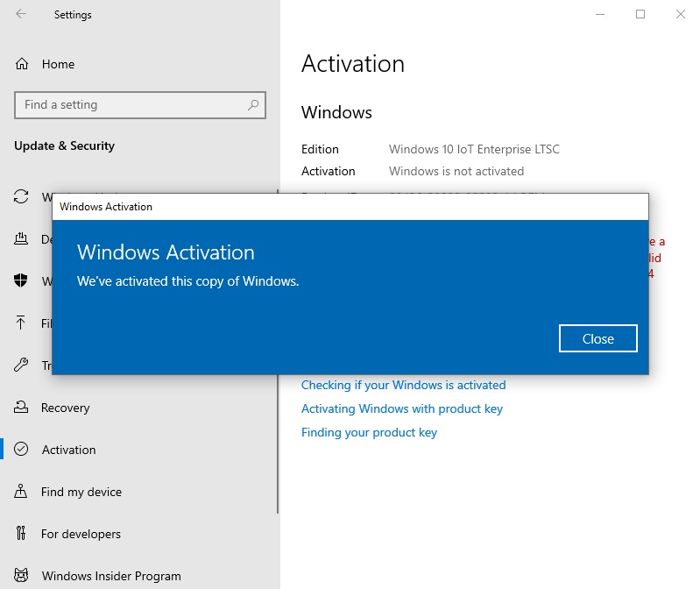Click the magnifier icon in search box

pos(253,105)
